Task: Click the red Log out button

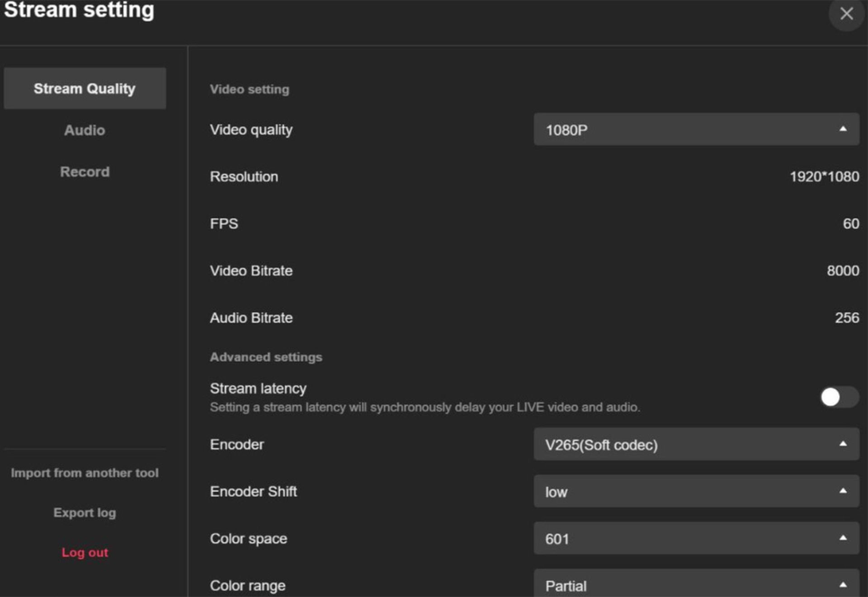Action: 85,553
